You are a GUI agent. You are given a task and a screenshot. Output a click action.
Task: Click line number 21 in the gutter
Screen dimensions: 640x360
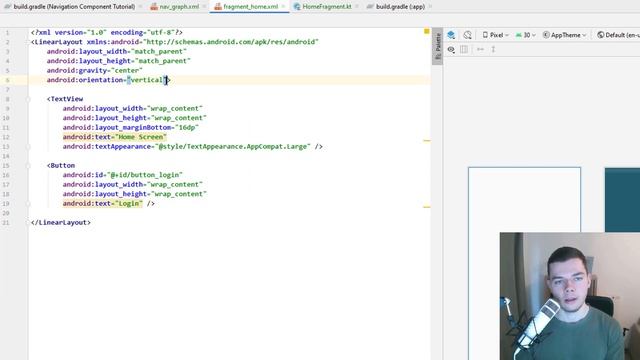click(6, 222)
